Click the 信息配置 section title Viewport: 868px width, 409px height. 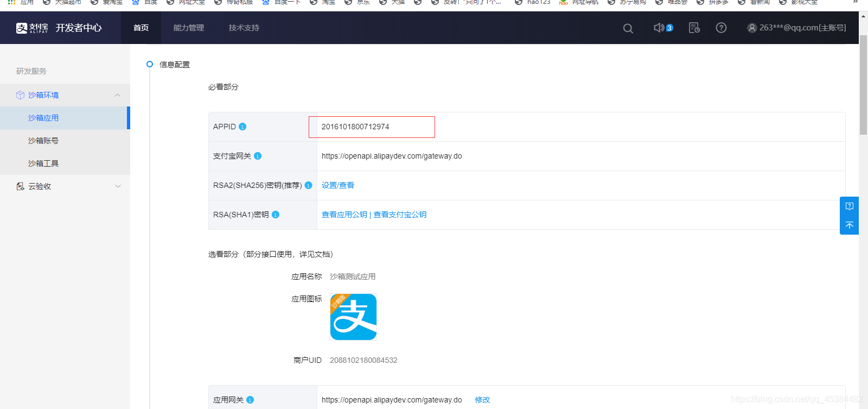(175, 65)
